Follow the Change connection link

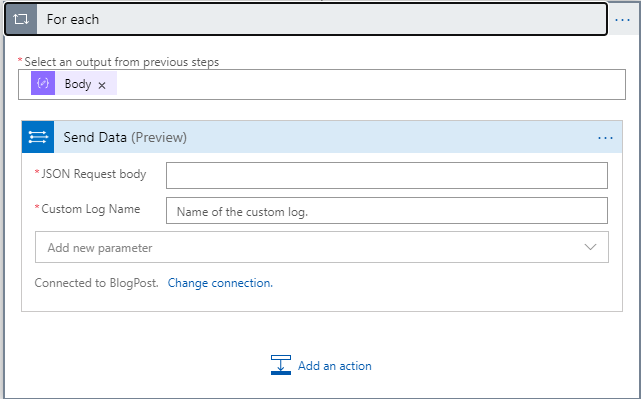tap(220, 283)
